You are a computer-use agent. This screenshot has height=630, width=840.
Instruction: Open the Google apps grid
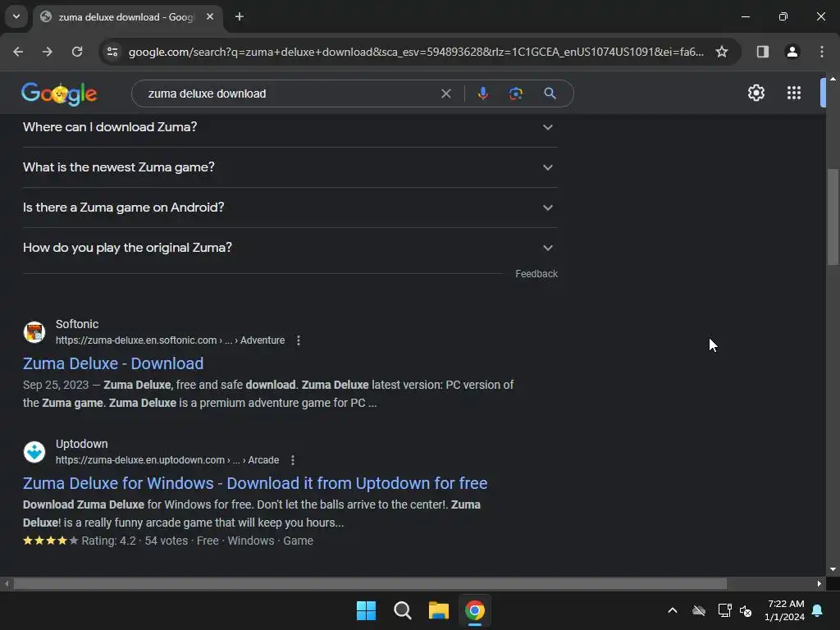794,94
